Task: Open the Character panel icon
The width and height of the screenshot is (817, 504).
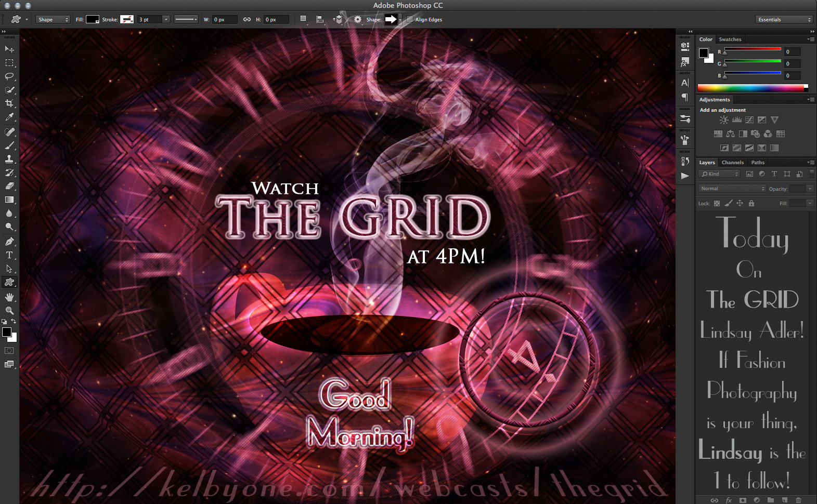Action: click(685, 83)
